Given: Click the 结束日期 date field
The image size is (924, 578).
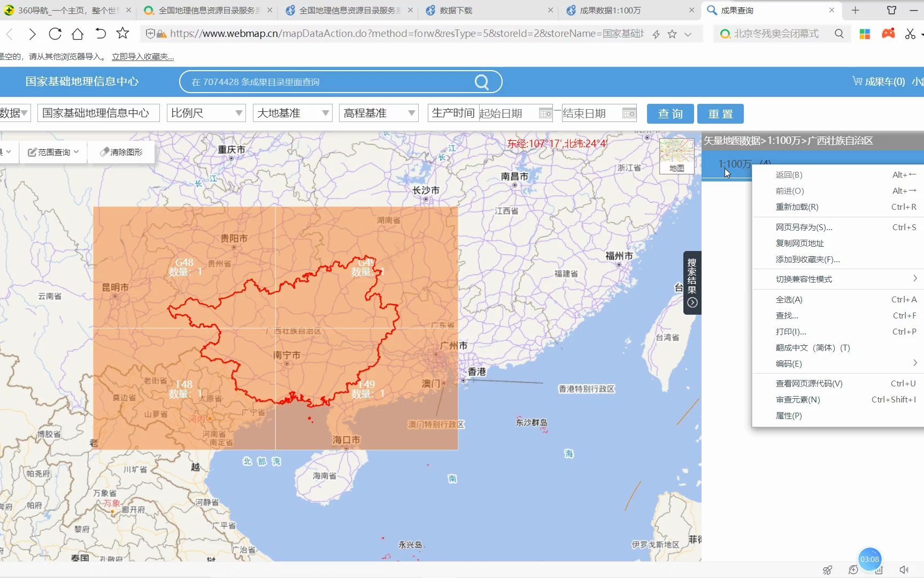Looking at the screenshot, I should (592, 113).
